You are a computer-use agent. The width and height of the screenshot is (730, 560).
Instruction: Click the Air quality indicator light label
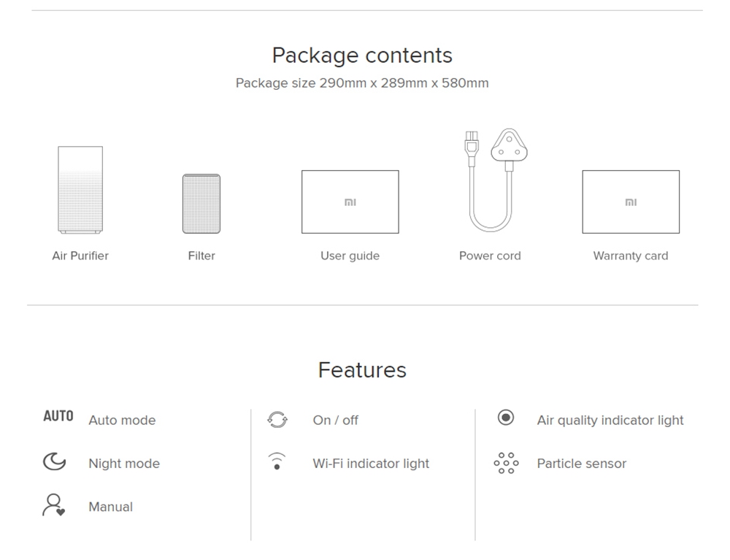610,421
